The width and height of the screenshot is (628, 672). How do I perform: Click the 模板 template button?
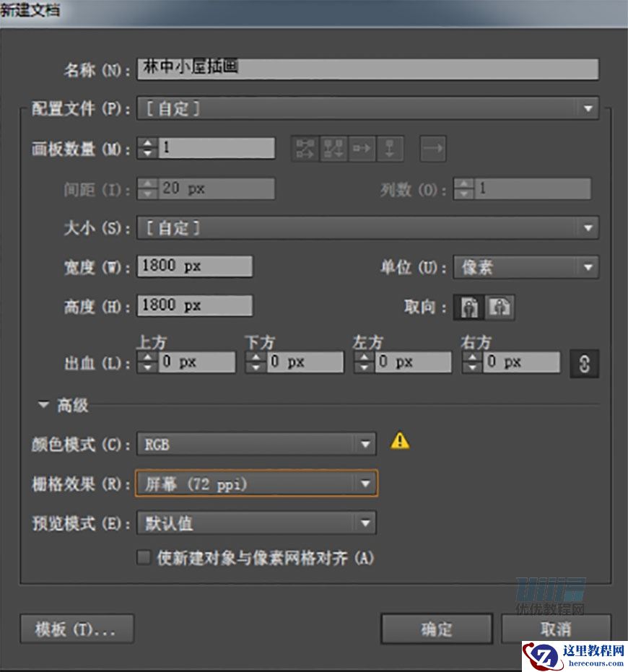[78, 628]
